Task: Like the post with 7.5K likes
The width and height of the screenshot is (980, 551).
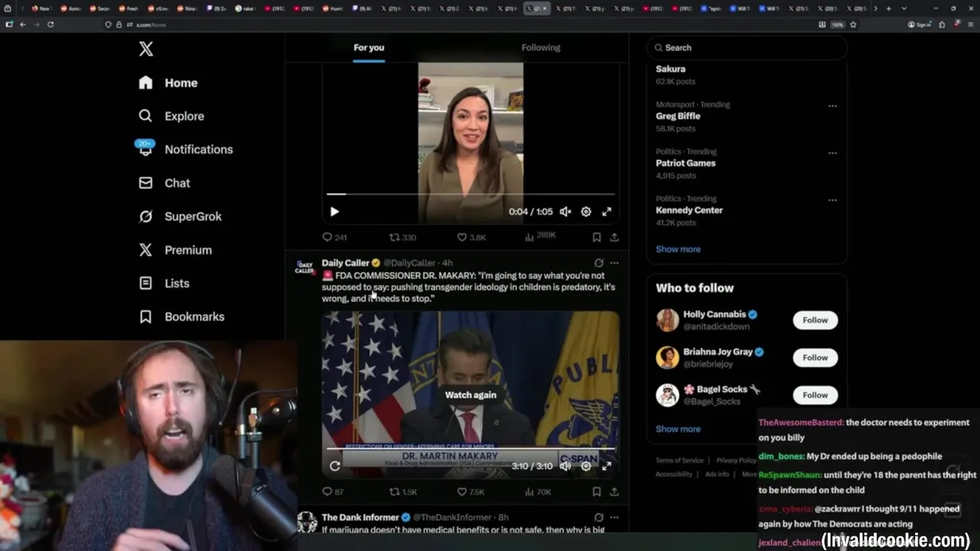Action: pos(471,492)
